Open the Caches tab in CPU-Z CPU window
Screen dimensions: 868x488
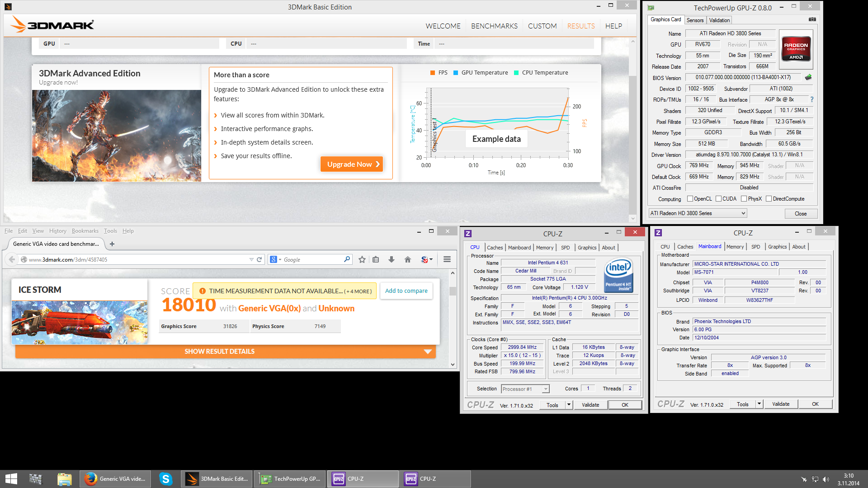coord(495,248)
